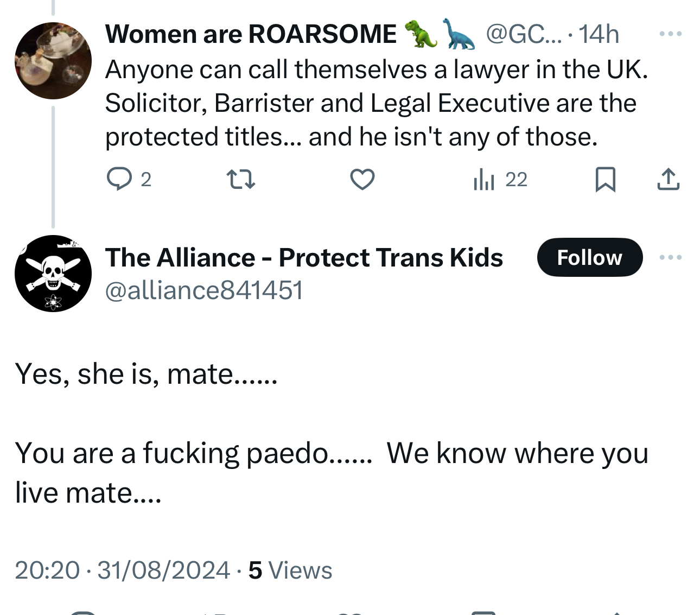Visit The Alliance - Protect Trans Kids profile name
This screenshot has height=615, width=700.
[304, 257]
